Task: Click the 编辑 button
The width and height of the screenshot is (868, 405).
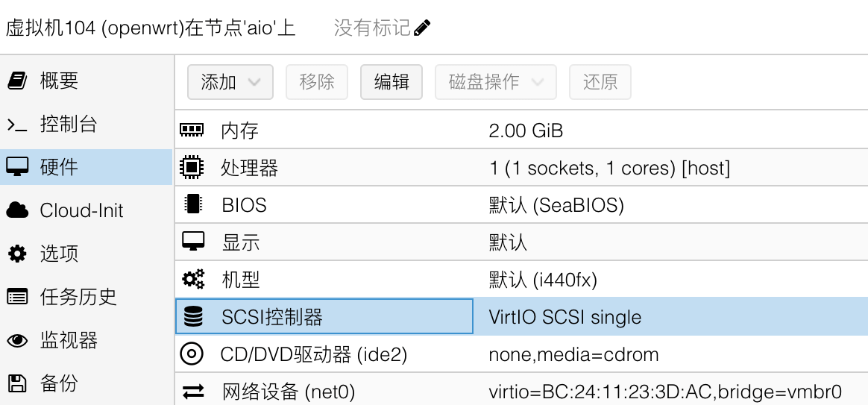Action: pos(391,82)
